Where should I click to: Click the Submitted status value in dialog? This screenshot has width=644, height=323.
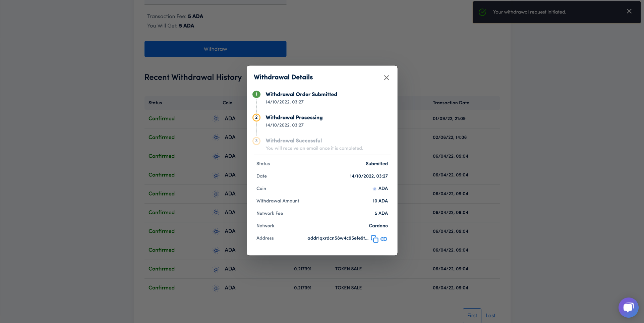pyautogui.click(x=376, y=164)
